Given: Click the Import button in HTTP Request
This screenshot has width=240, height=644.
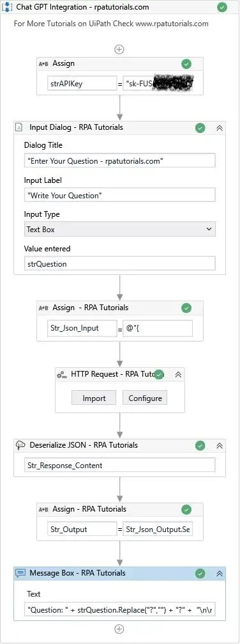Looking at the screenshot, I should pyautogui.click(x=94, y=398).
